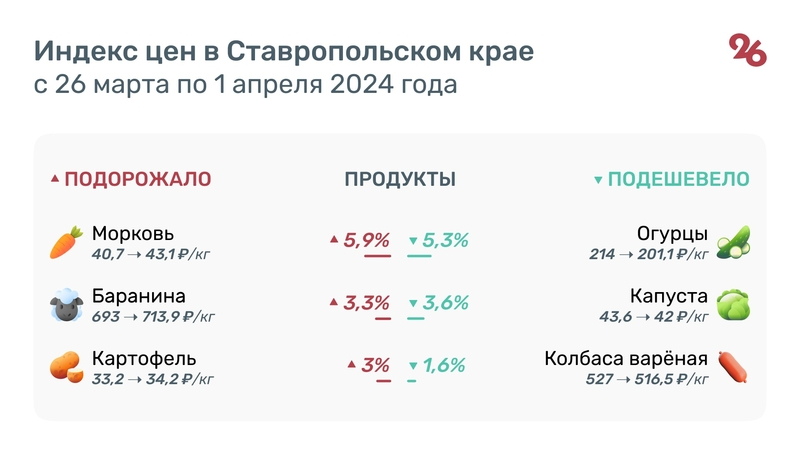Select the ПОДОРОЖАЛО column heading

[137, 180]
